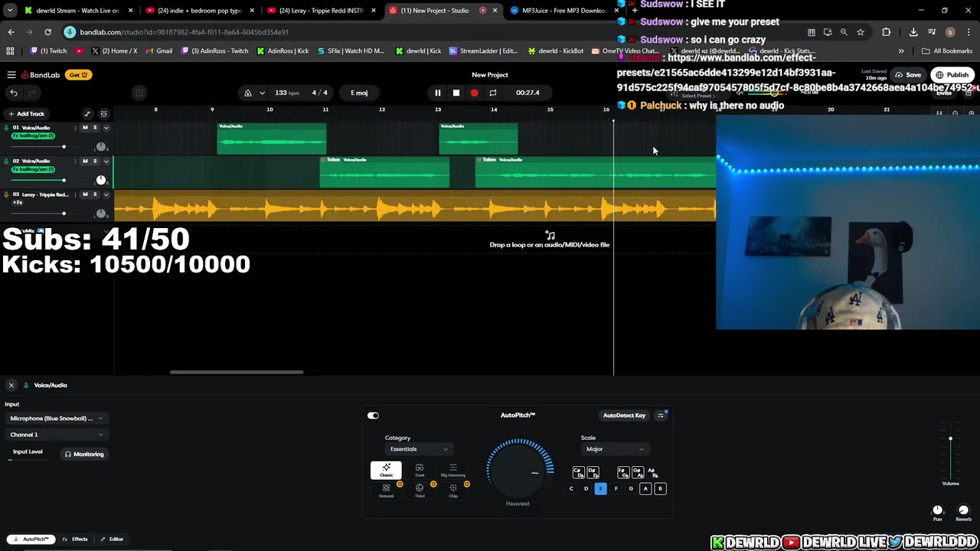Solo track 02 Voice/Audio
This screenshot has width=980, height=551.
(x=95, y=161)
